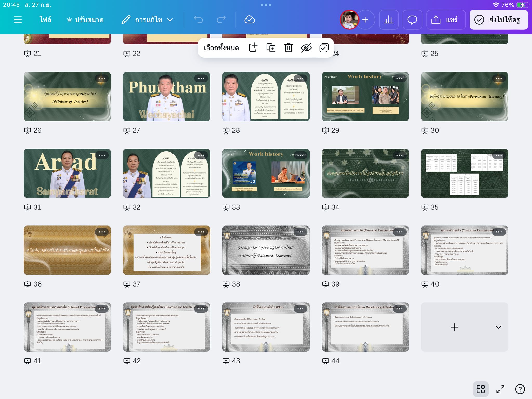Viewport: 532px width, 399px height.
Task: Expand the chevron beside add page tile
Action: (498, 327)
